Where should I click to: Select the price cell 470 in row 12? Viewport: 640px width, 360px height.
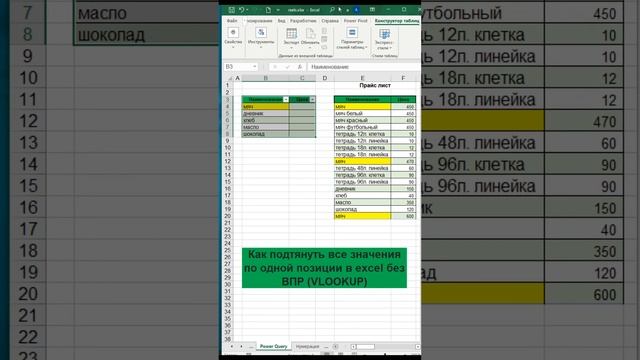(403, 162)
